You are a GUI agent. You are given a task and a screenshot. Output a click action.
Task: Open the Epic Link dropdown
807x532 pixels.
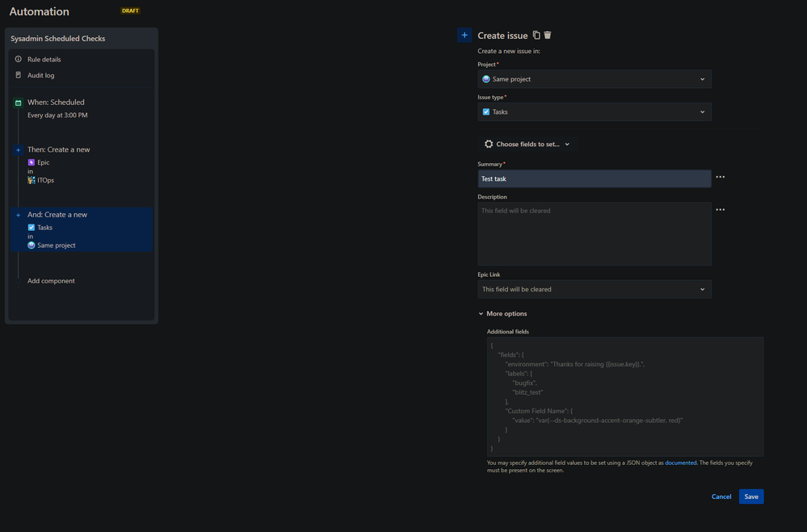pyautogui.click(x=595, y=289)
